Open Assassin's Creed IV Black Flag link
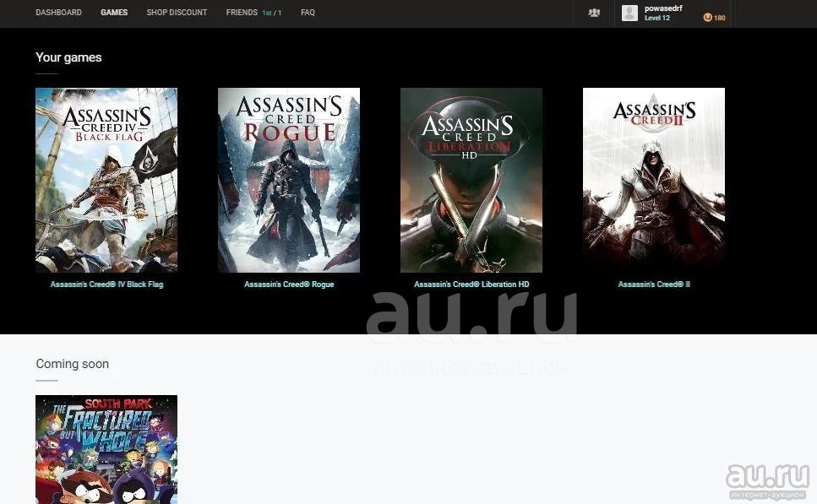817x504 pixels. tap(106, 285)
